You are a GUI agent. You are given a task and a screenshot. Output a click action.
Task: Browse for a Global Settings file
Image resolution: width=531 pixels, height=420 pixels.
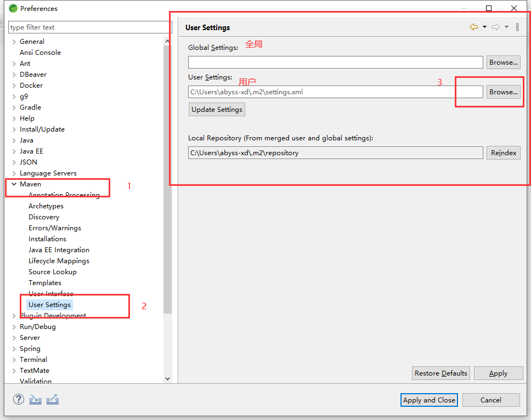pyautogui.click(x=503, y=62)
